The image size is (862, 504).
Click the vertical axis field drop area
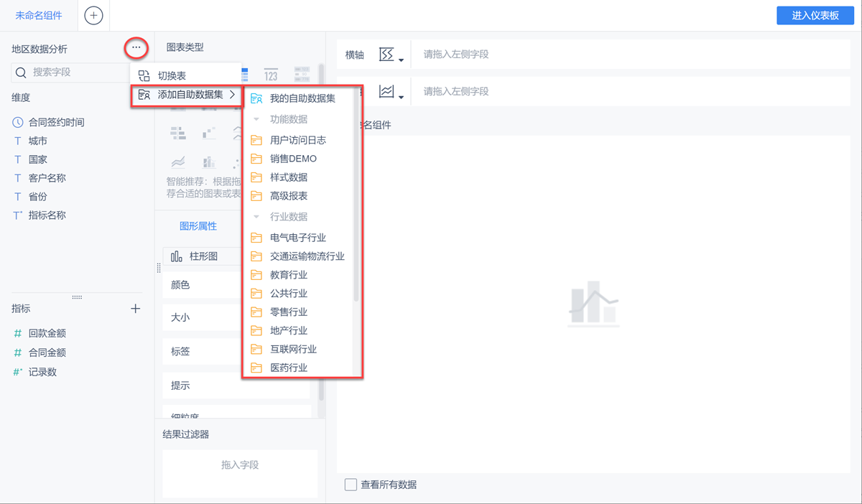tap(632, 92)
